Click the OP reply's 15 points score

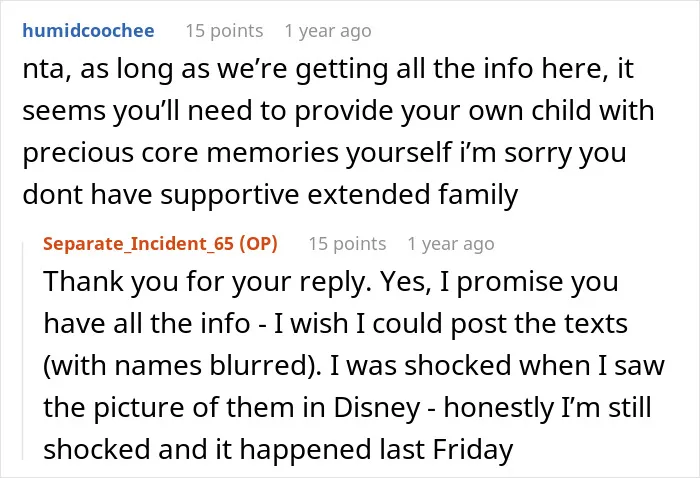(347, 244)
